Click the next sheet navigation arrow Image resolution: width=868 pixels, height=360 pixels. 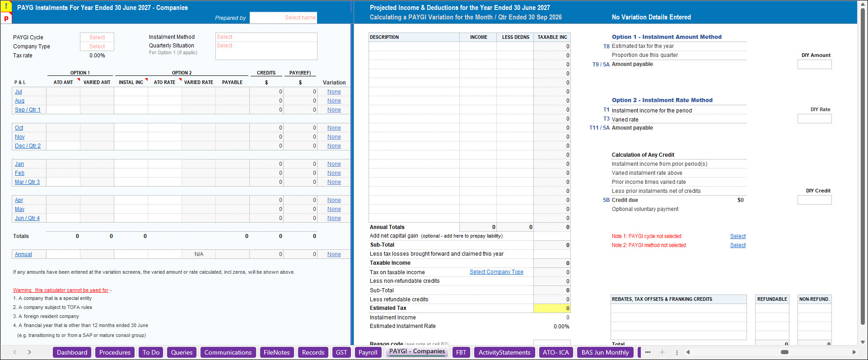[x=29, y=352]
